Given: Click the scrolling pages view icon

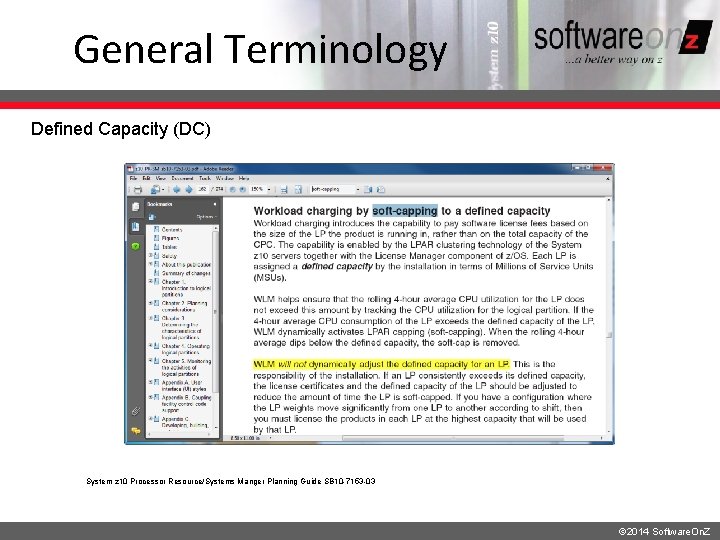Looking at the screenshot, I should (x=284, y=189).
